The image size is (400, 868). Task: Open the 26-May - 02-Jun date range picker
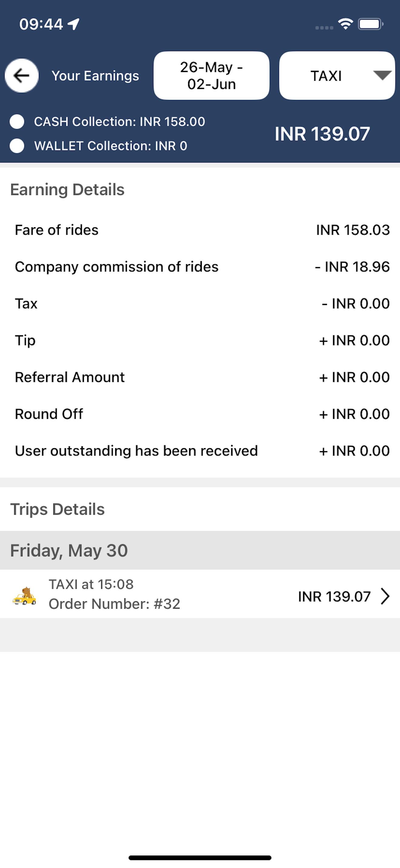pyautogui.click(x=212, y=75)
